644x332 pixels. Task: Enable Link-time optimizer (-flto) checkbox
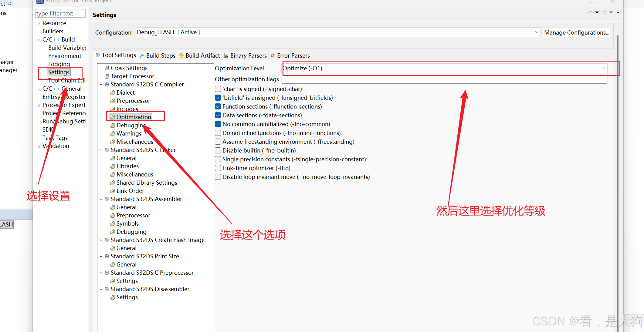[x=218, y=168]
